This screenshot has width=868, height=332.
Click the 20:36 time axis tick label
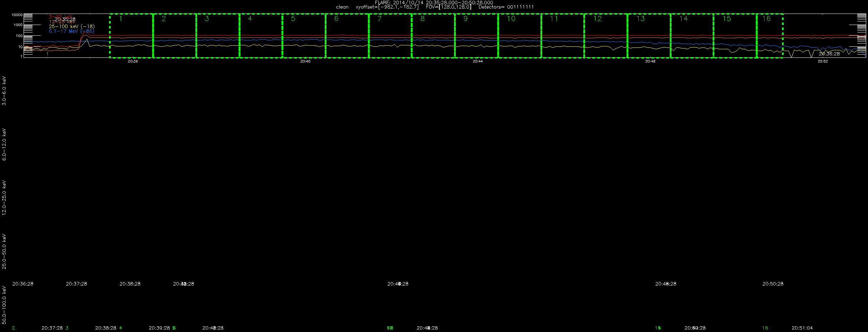click(x=133, y=61)
